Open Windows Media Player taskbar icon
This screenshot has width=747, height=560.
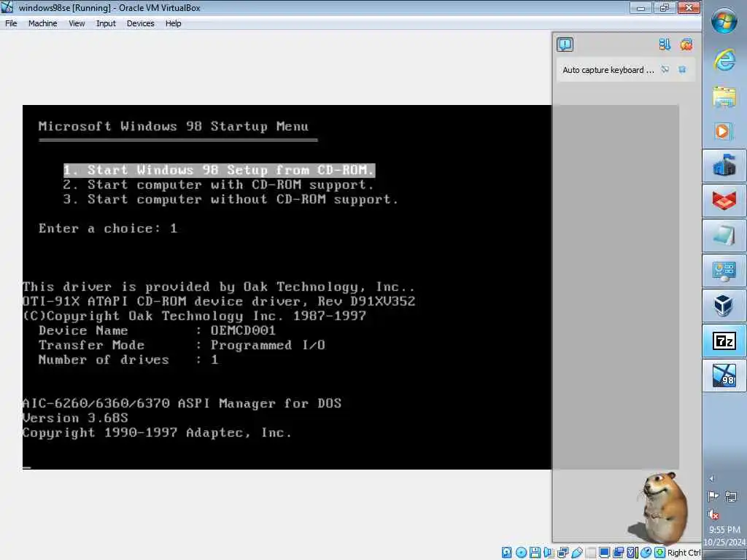[724, 131]
